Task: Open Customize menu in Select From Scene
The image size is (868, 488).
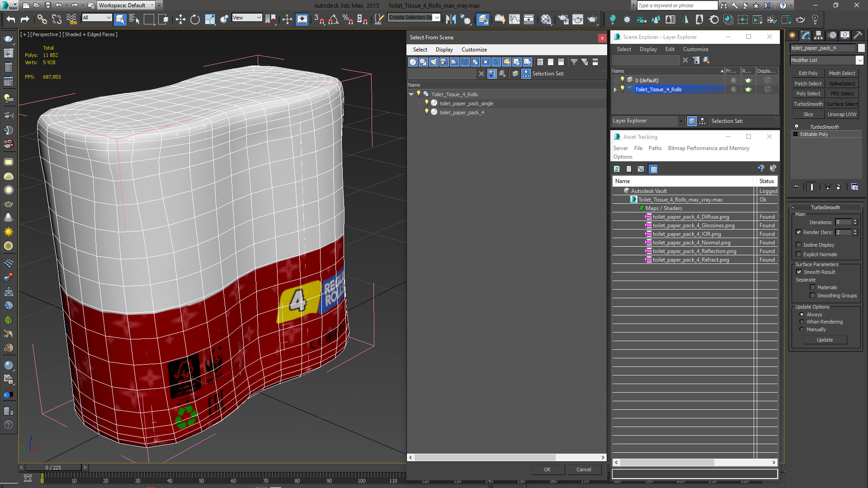Action: tap(474, 50)
